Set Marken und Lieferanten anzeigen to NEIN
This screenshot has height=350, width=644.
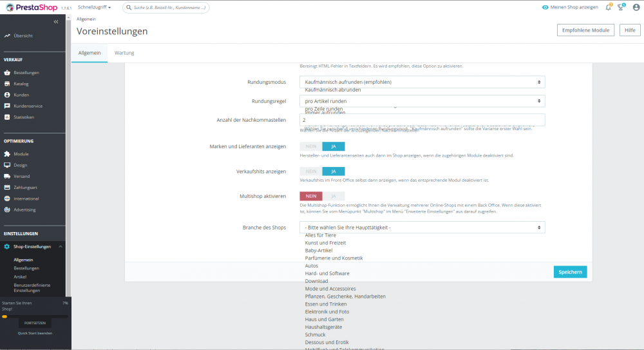tap(311, 146)
